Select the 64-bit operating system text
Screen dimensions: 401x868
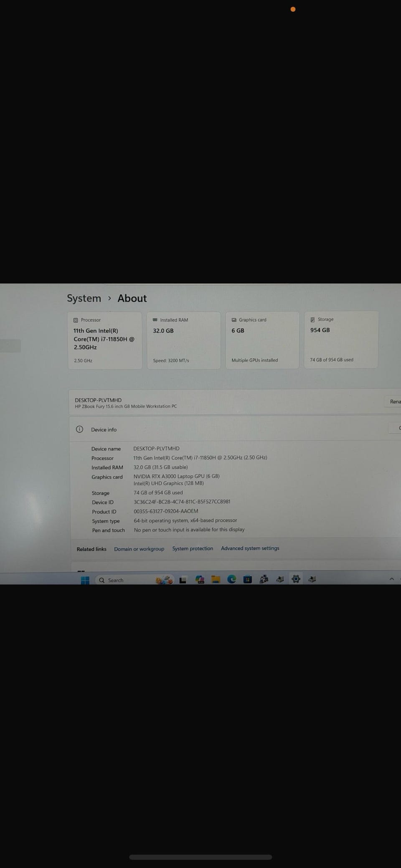[x=185, y=520]
